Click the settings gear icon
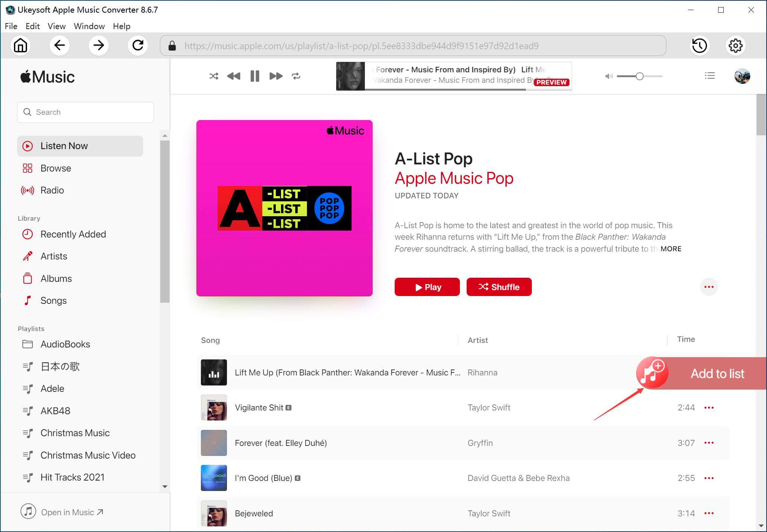The image size is (767, 532). pyautogui.click(x=736, y=45)
